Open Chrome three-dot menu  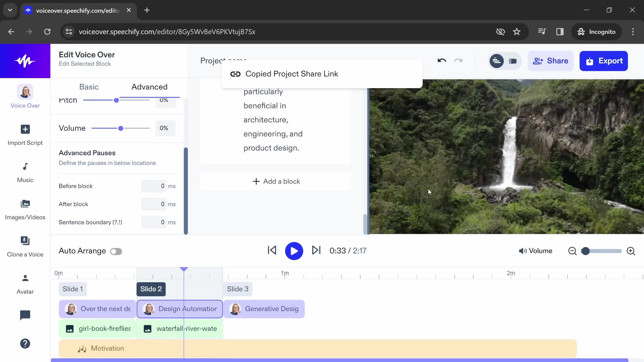pyautogui.click(x=633, y=32)
